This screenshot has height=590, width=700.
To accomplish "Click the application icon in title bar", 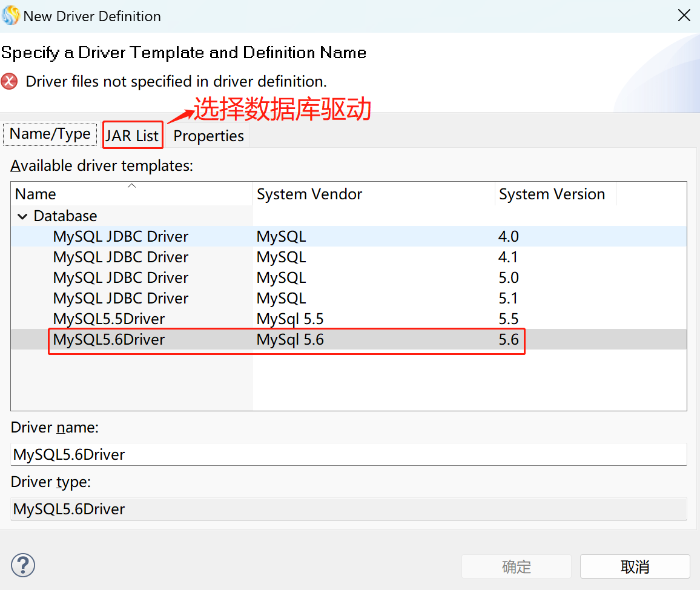I will click(x=10, y=16).
